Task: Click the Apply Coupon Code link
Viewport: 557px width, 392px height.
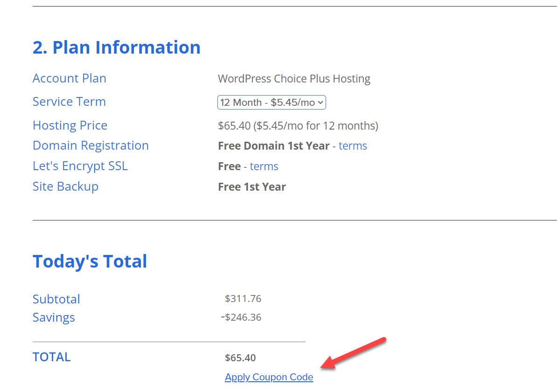Action: [x=269, y=377]
